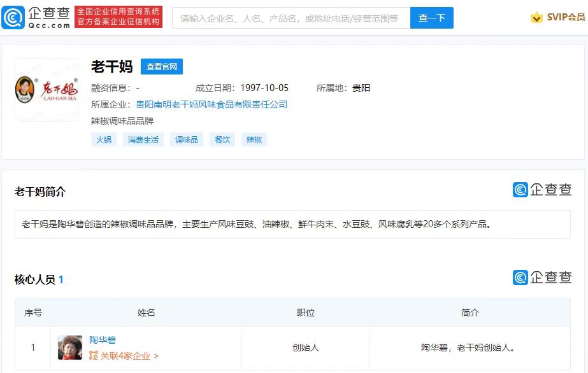The image size is (588, 373).
Task: Click the 成立日期 1997-10-05 value
Action: coord(264,88)
